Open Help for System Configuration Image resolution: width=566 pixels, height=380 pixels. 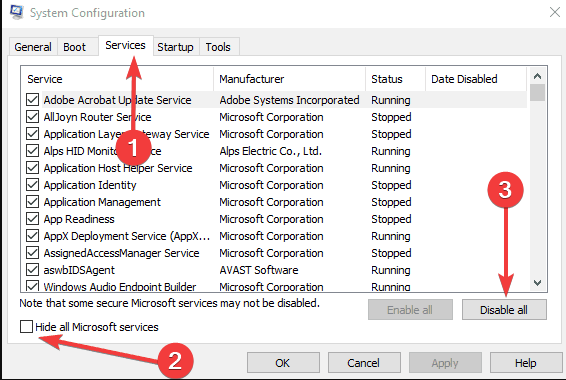(526, 363)
